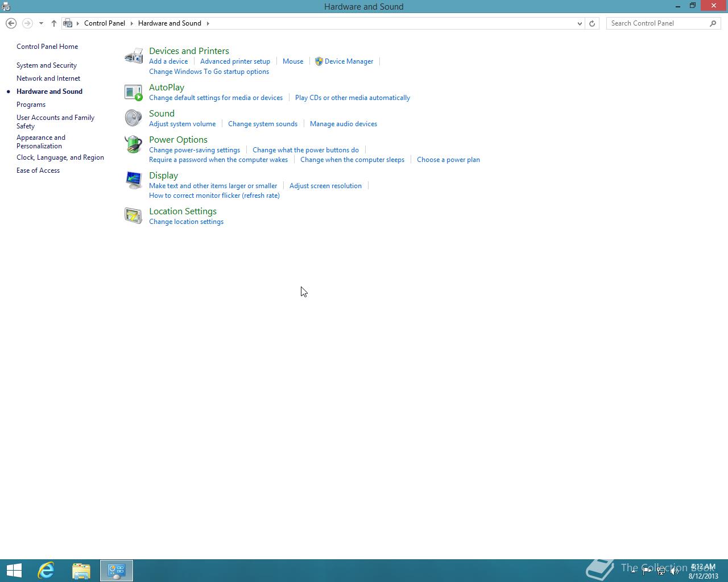
Task: Click the shield icon beside Device Manager
Action: (x=319, y=61)
